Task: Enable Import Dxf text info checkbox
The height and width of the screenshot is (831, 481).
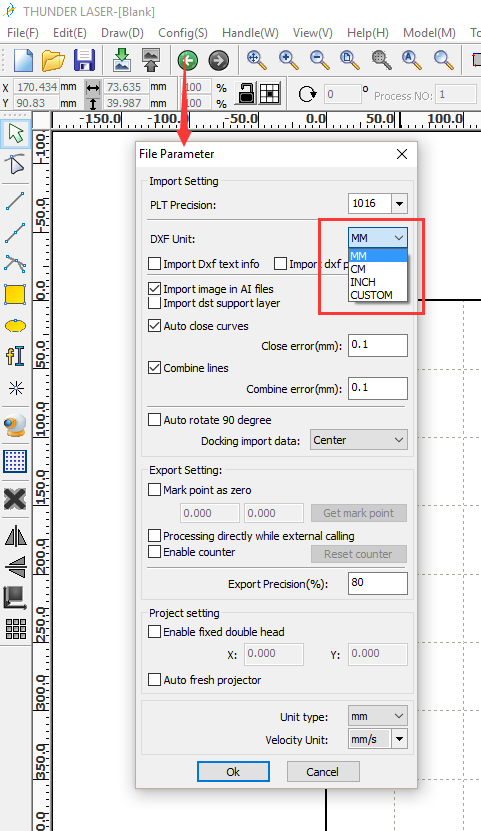Action: pos(154,263)
